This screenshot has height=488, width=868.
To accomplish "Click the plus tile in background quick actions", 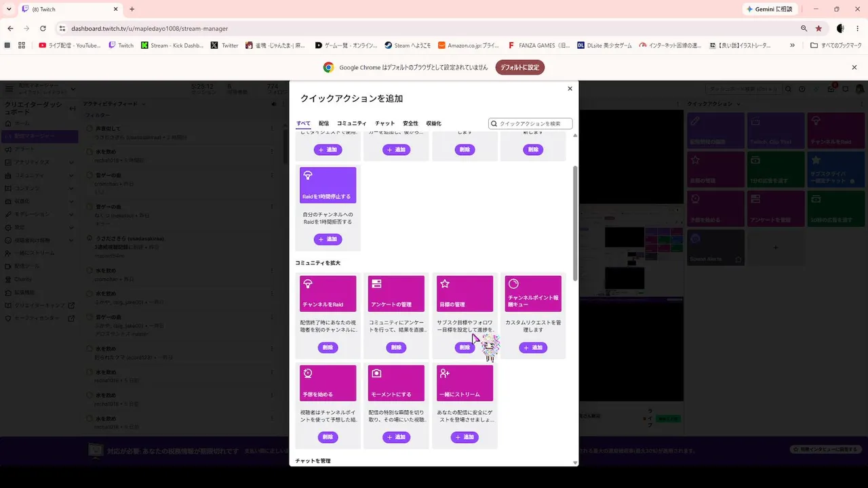I will click(776, 247).
